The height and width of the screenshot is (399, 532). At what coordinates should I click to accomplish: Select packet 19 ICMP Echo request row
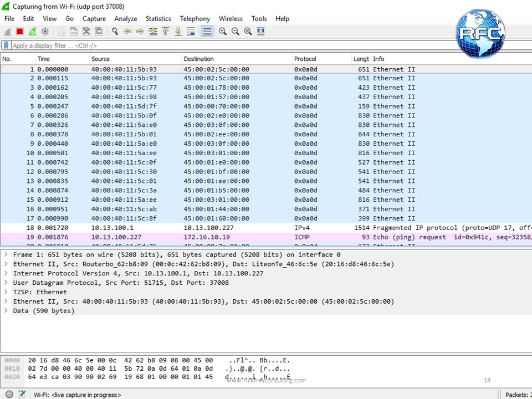[x=266, y=237]
